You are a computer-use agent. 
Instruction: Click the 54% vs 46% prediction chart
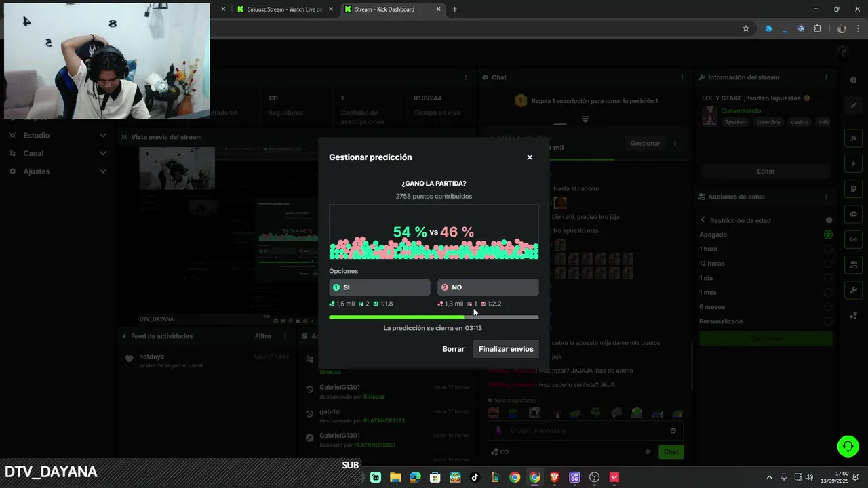434,232
